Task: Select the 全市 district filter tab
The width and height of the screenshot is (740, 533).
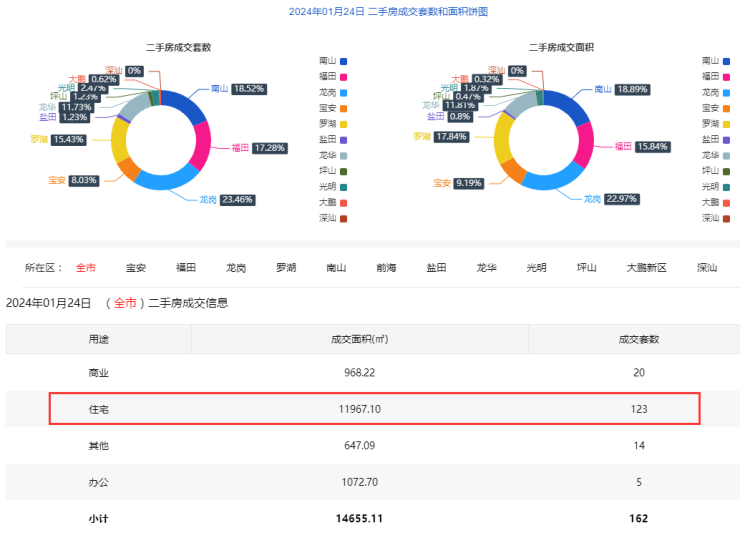Action: (x=84, y=268)
